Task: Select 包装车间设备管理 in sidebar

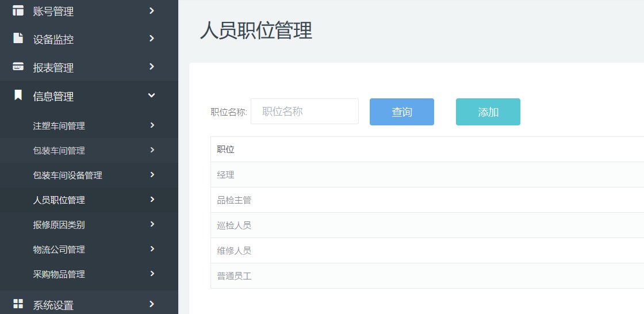Action: click(68, 175)
